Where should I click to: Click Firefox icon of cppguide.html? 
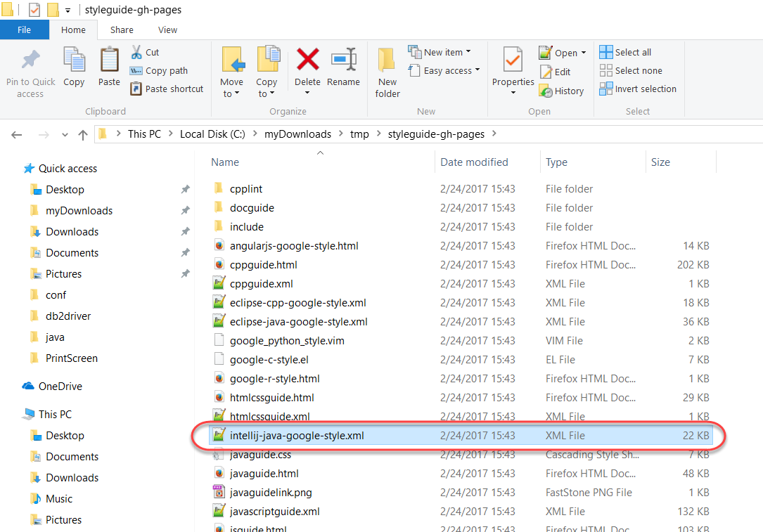tap(219, 264)
